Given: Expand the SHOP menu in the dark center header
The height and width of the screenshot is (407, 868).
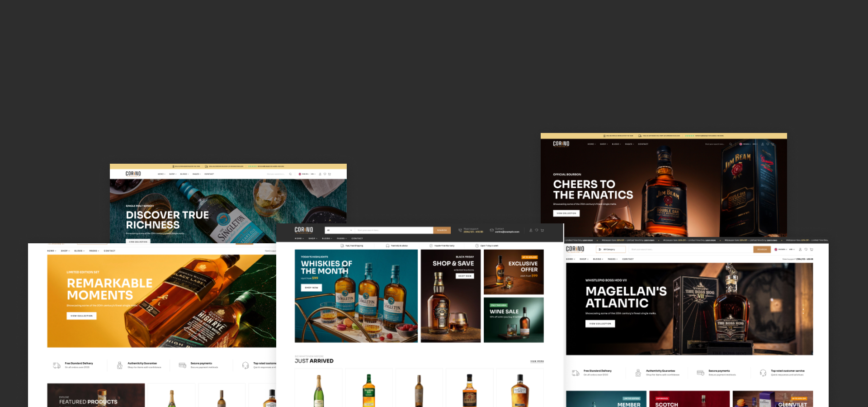Looking at the screenshot, I should [x=312, y=238].
